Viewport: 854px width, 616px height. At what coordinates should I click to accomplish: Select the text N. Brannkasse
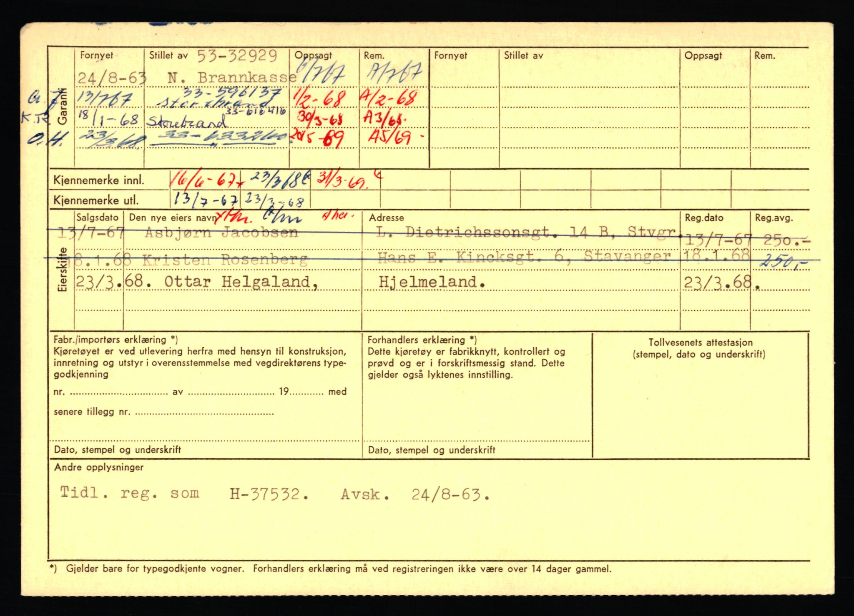(232, 77)
